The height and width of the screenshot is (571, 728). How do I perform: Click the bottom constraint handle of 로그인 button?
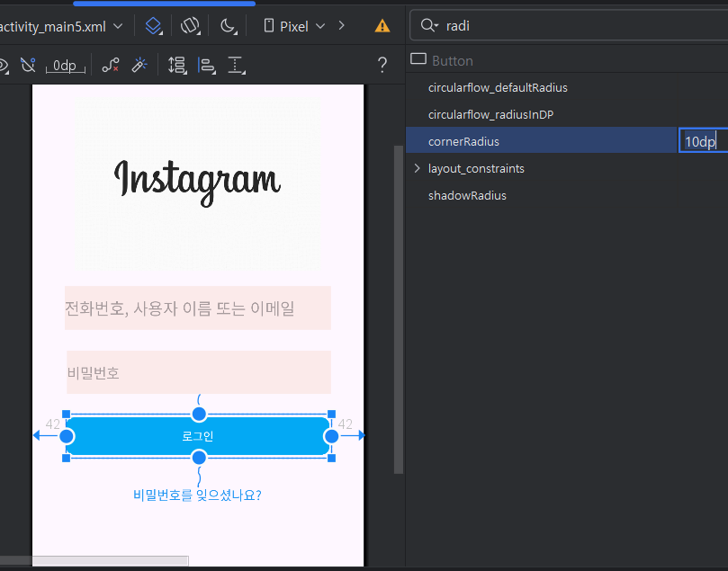click(199, 458)
